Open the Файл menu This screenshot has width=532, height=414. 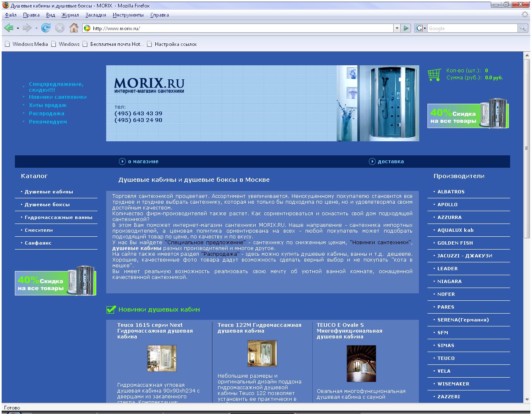(11, 15)
